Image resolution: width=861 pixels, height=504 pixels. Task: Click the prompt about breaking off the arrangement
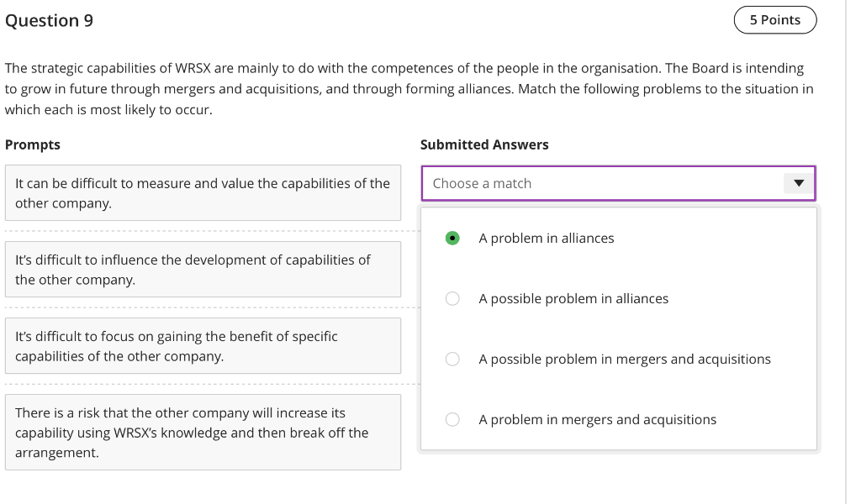point(203,433)
